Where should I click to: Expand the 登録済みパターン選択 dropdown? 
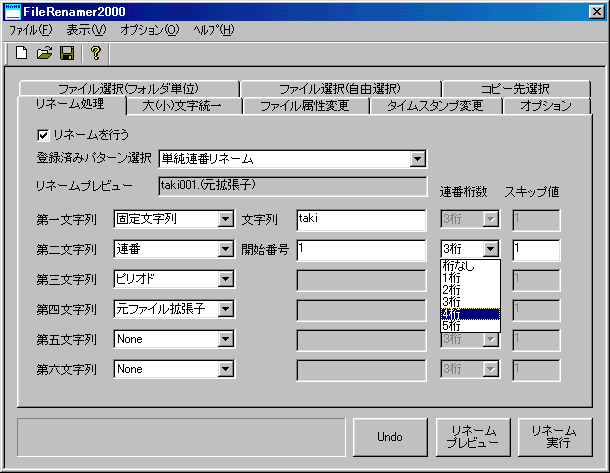[417, 159]
